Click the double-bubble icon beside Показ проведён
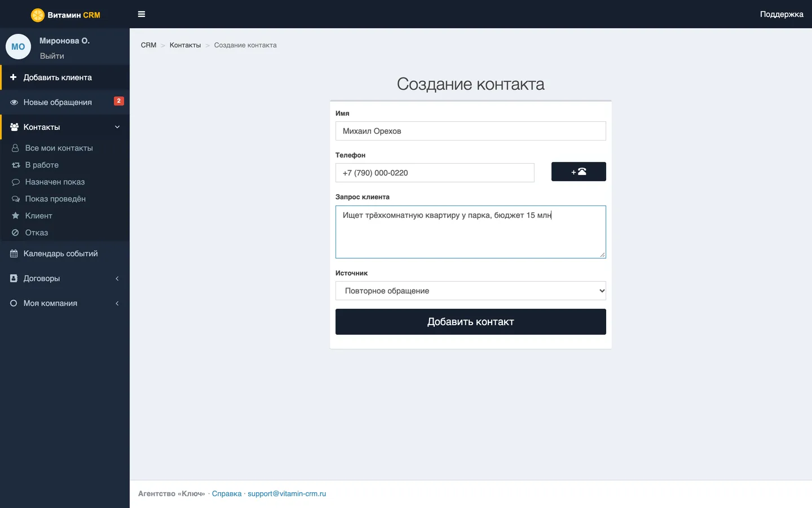This screenshot has width=812, height=508. click(x=16, y=199)
